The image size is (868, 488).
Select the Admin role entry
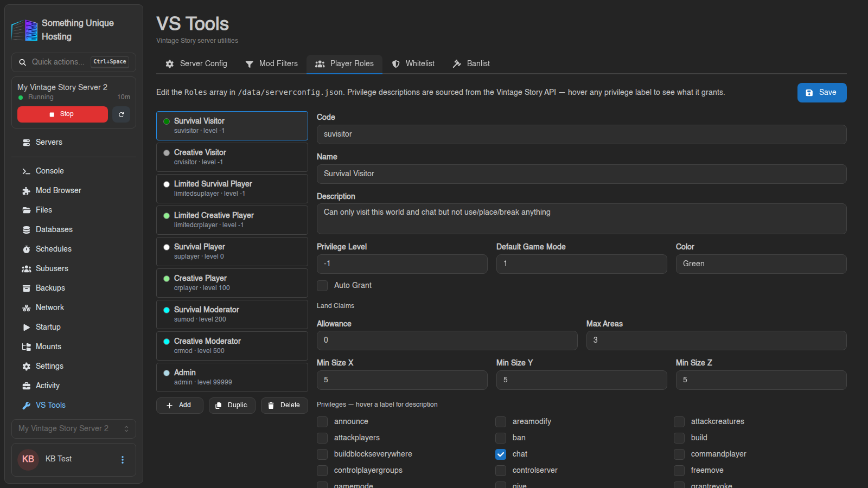point(232,377)
